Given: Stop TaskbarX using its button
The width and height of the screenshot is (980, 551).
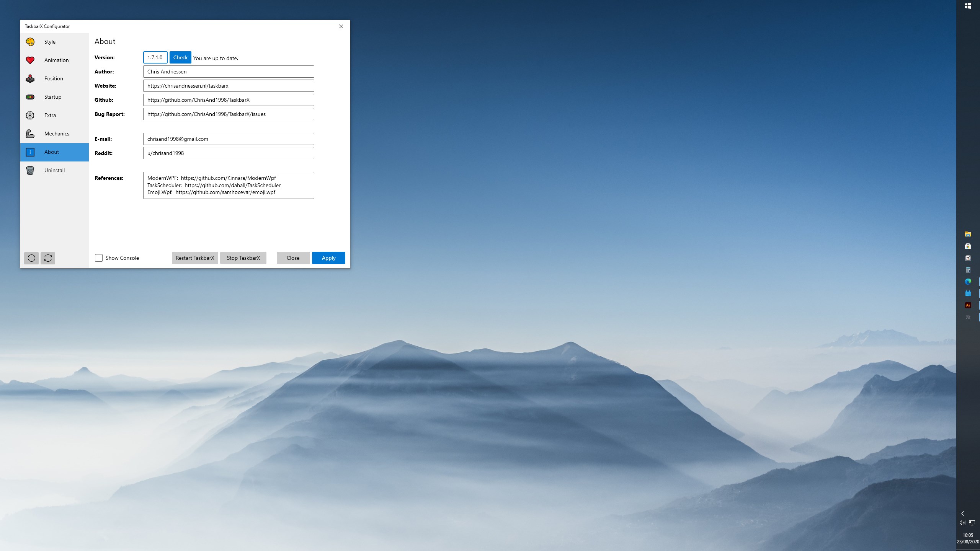Looking at the screenshot, I should 243,258.
